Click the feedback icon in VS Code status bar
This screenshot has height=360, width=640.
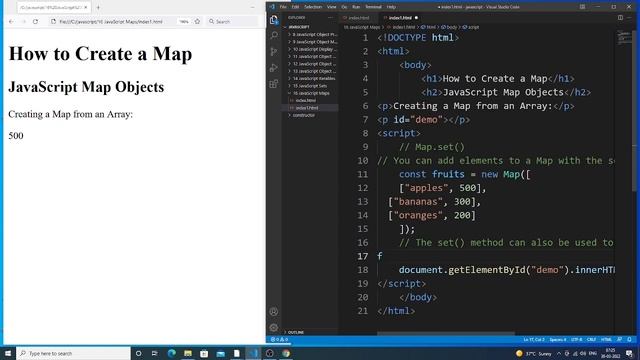click(620, 340)
